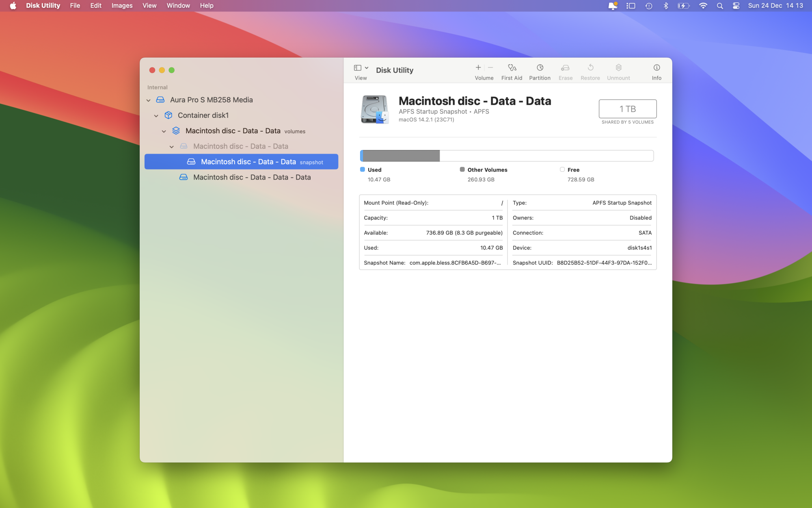812x508 pixels.
Task: Select the Macintosh disc snapshot row
Action: 248,162
